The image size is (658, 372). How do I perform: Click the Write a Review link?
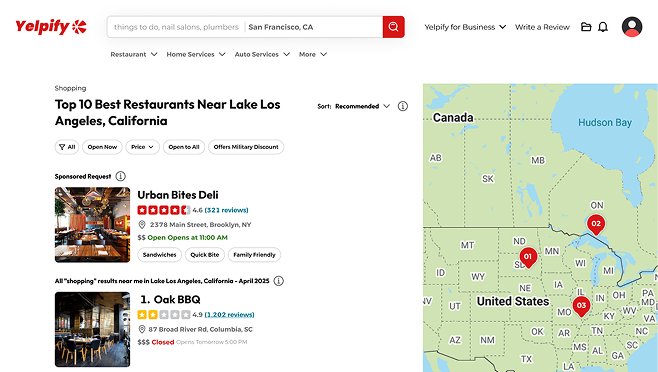tap(542, 27)
